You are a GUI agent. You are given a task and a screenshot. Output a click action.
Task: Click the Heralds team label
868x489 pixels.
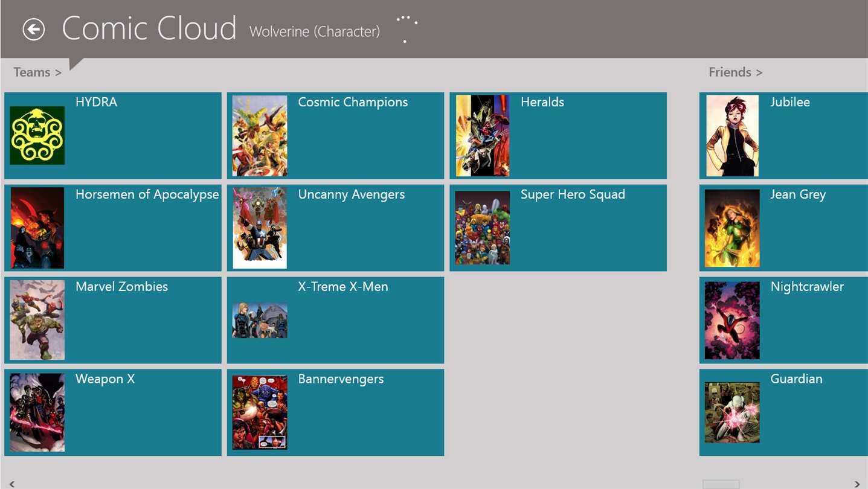542,102
